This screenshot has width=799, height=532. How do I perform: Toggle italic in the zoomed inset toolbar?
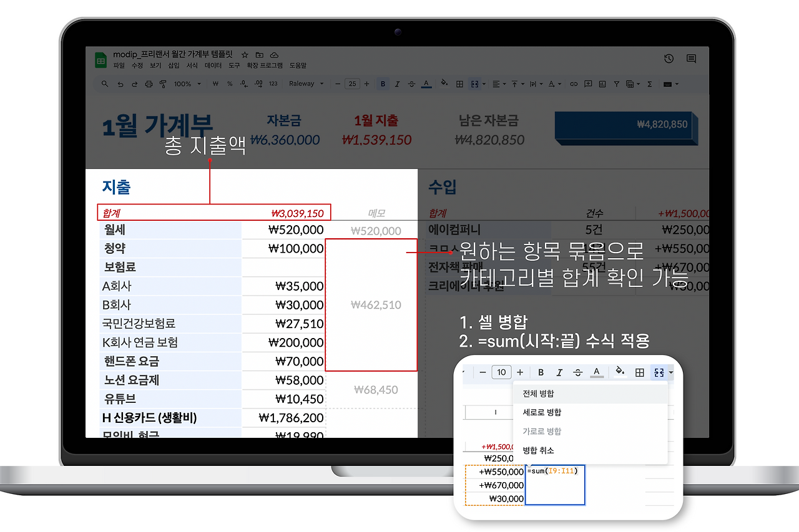[x=559, y=372]
